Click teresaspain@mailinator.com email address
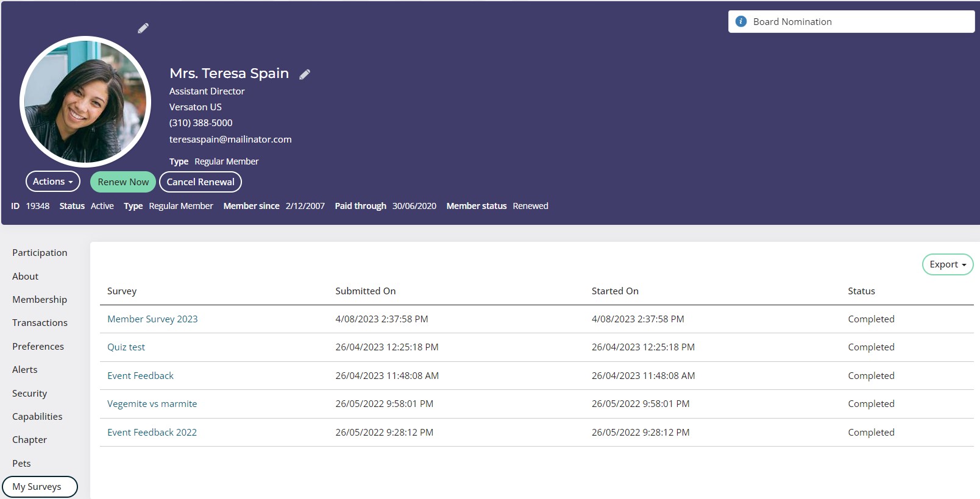 tap(230, 139)
